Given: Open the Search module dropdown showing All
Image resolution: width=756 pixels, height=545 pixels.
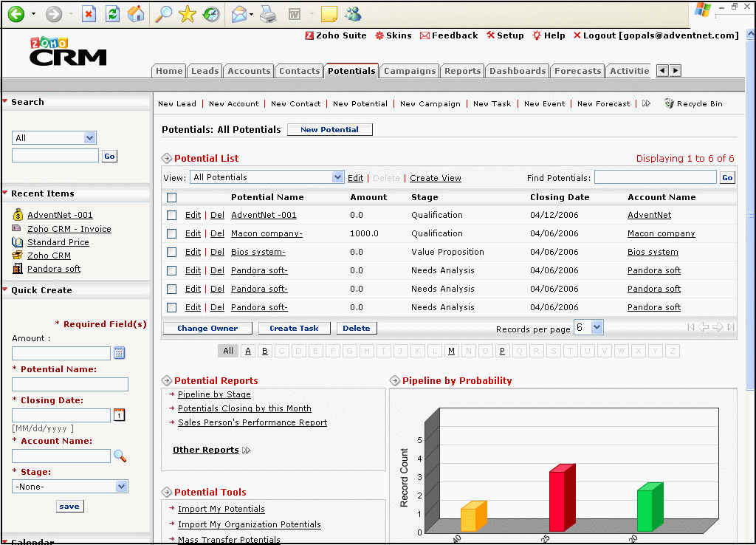Looking at the screenshot, I should [x=54, y=138].
